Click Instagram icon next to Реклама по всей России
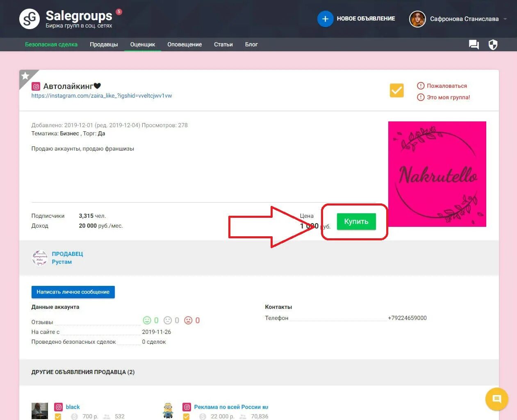 [187, 407]
